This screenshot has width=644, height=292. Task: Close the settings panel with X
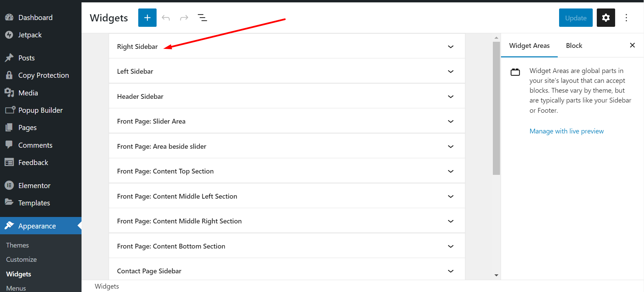(632, 45)
